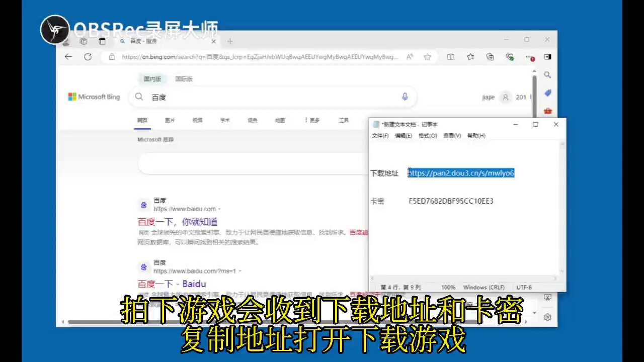This screenshot has height=362, width=644.
Task: Open Notepad 帮助(H) menu
Action: (x=476, y=136)
